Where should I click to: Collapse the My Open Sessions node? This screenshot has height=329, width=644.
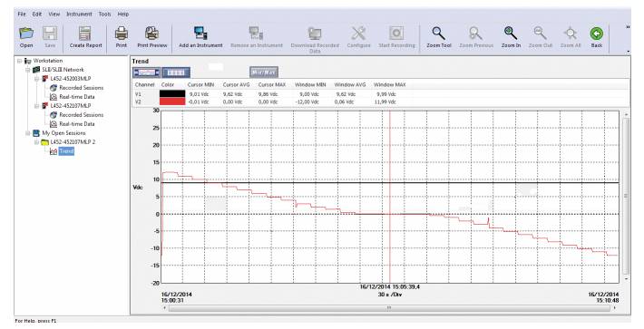point(28,133)
